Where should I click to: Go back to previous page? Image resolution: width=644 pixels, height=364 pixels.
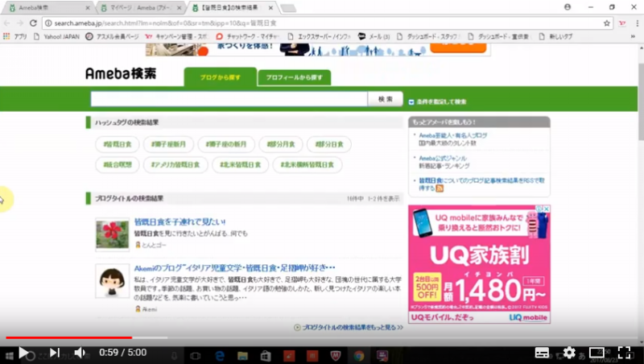coord(7,23)
